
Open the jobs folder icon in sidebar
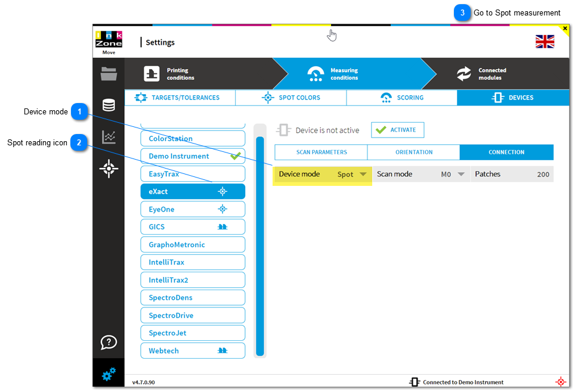[109, 74]
